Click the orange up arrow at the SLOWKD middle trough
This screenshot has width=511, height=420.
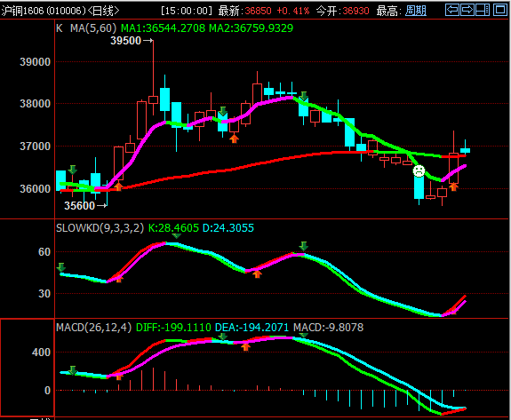(257, 273)
